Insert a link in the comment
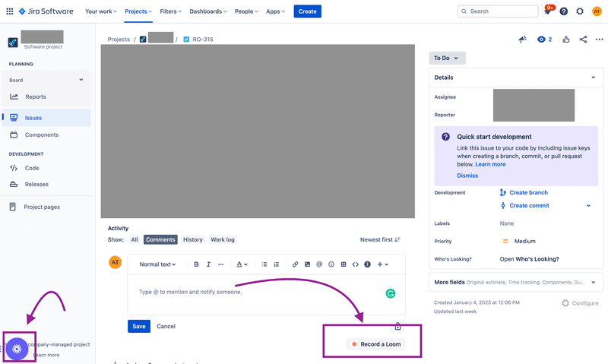Viewport: 608px width, 364px height. [x=295, y=264]
